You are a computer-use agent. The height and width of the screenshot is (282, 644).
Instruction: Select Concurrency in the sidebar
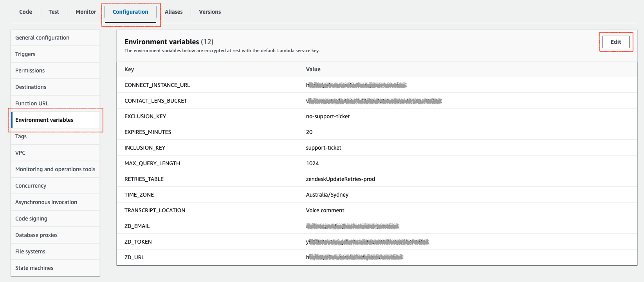tap(31, 186)
